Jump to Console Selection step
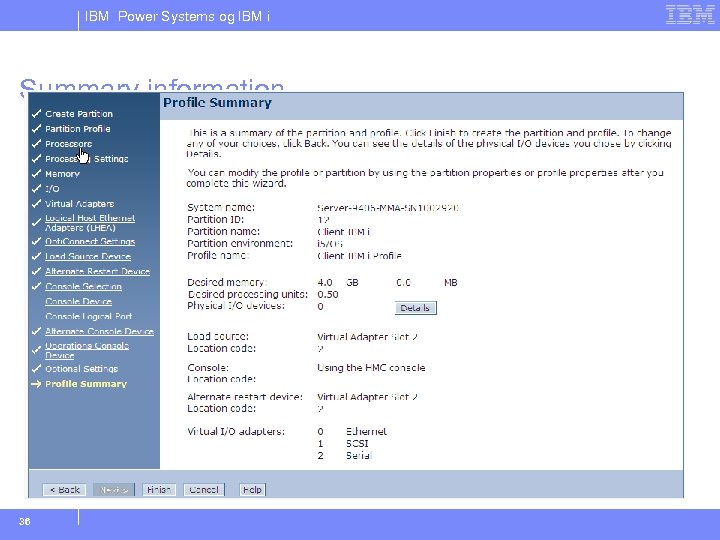Screen dimensions: 720x540 coord(83,287)
